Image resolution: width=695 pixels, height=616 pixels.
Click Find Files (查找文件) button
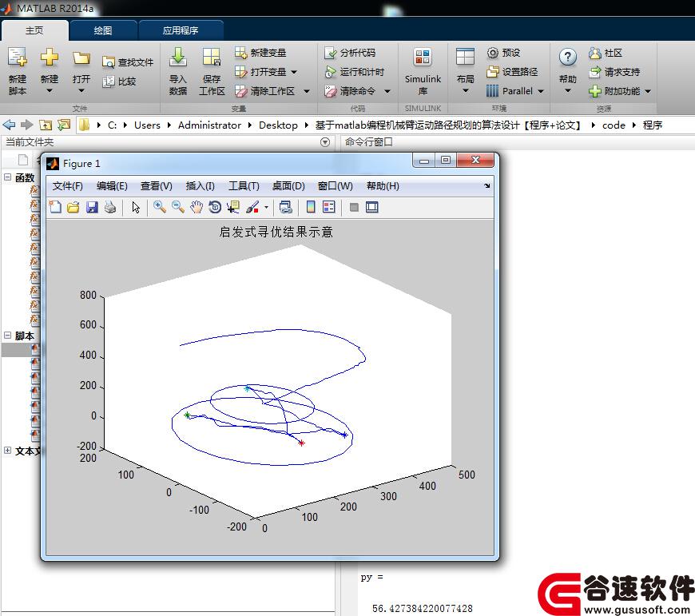click(128, 62)
